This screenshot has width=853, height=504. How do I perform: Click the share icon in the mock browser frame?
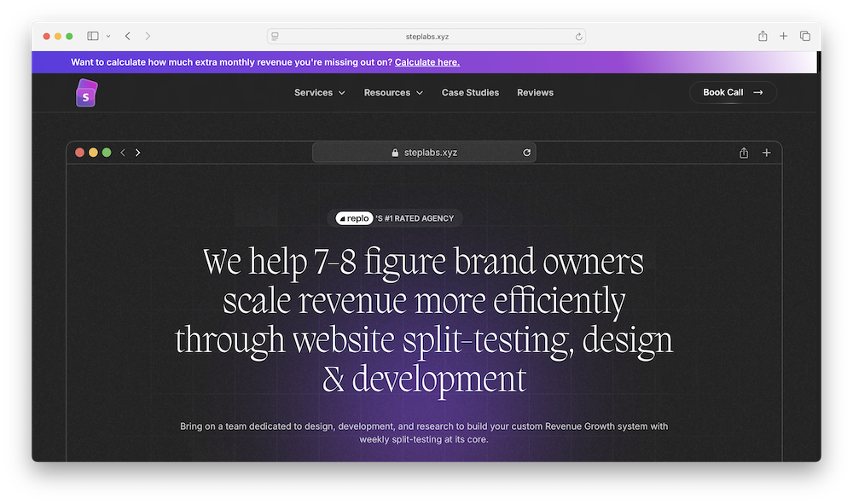pos(744,153)
